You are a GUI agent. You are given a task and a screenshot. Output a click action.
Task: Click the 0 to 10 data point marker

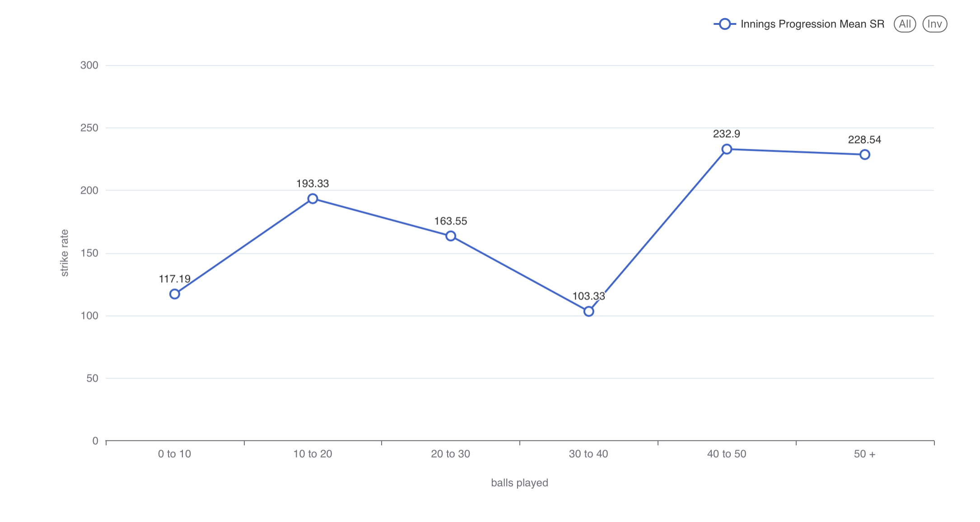175,294
